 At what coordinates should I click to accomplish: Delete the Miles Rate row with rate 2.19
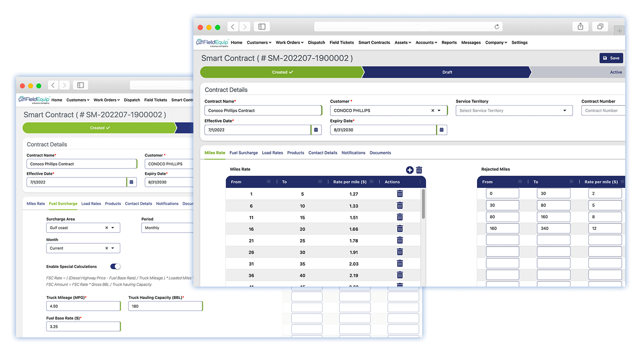pos(400,275)
